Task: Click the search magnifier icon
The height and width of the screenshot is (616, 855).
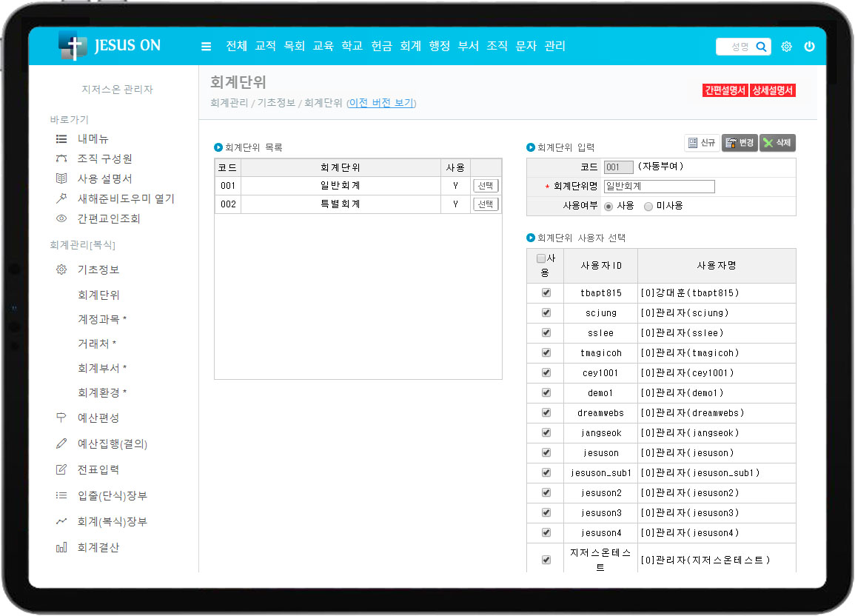Action: click(761, 47)
